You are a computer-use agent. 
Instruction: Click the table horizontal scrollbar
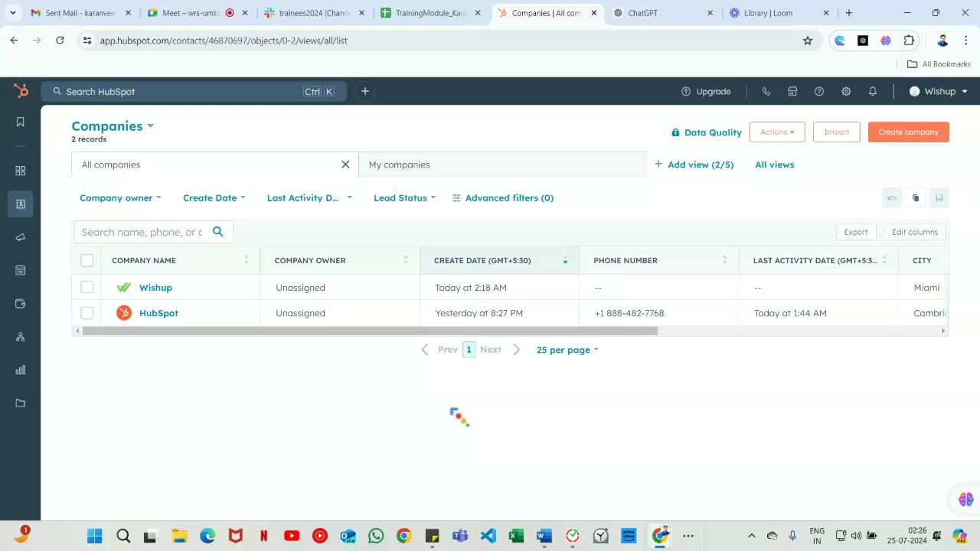point(370,331)
